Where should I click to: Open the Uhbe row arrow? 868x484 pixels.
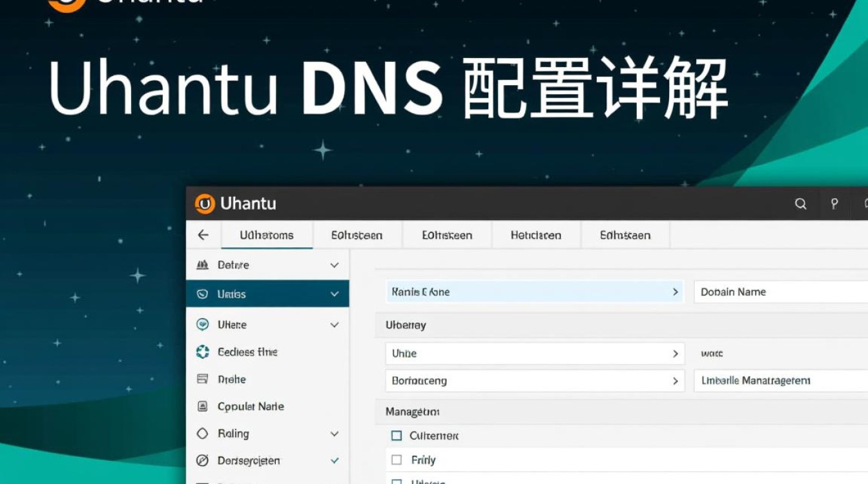tap(676, 354)
